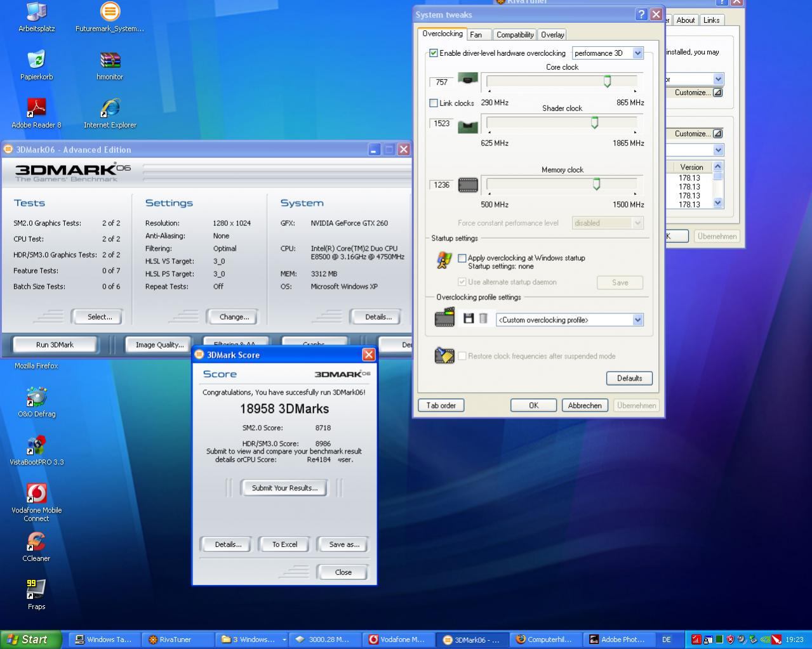Open CCleaner desktop icon
The width and height of the screenshot is (812, 649).
(x=36, y=542)
